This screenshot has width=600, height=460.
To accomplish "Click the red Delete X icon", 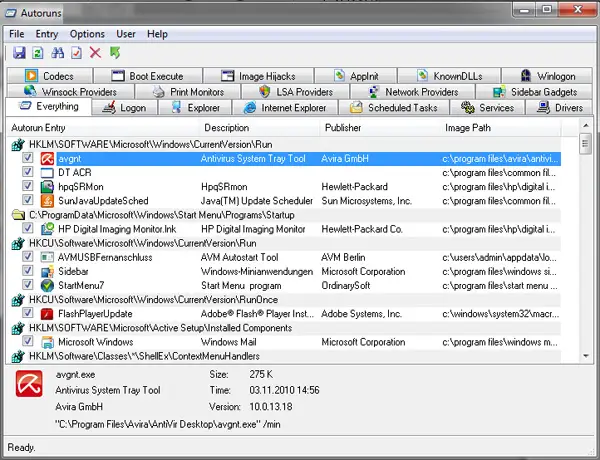I will pos(95,52).
